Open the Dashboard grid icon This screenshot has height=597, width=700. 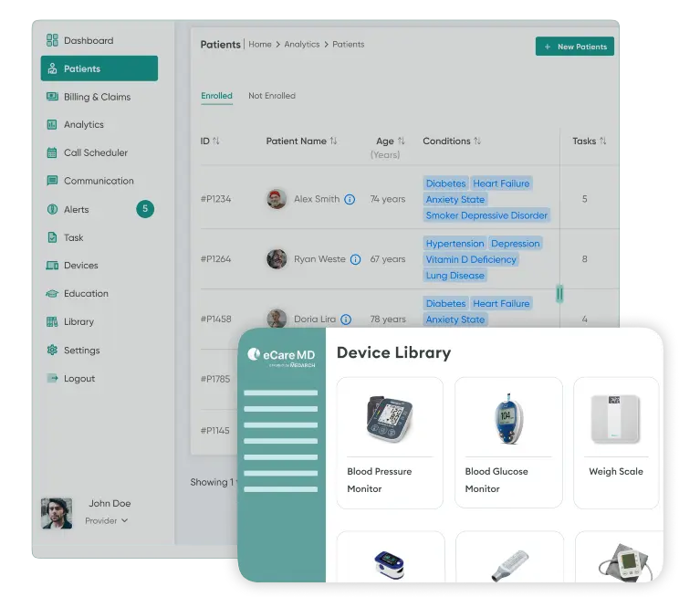pyautogui.click(x=52, y=40)
